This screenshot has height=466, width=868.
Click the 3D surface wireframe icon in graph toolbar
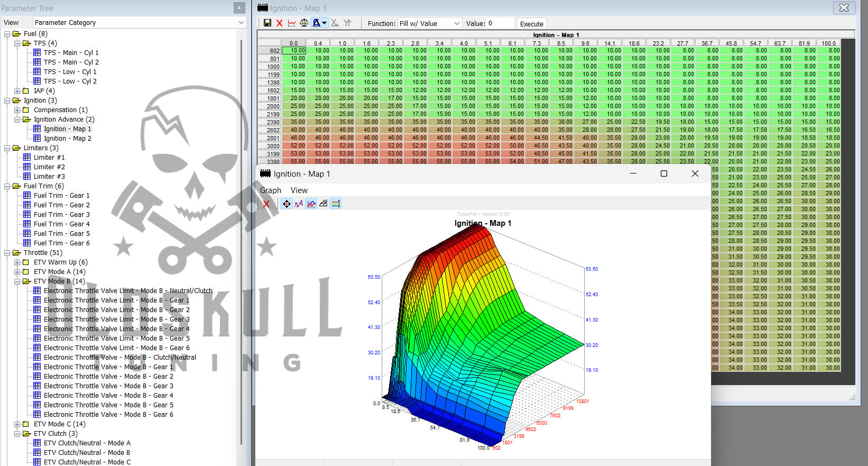[323, 204]
